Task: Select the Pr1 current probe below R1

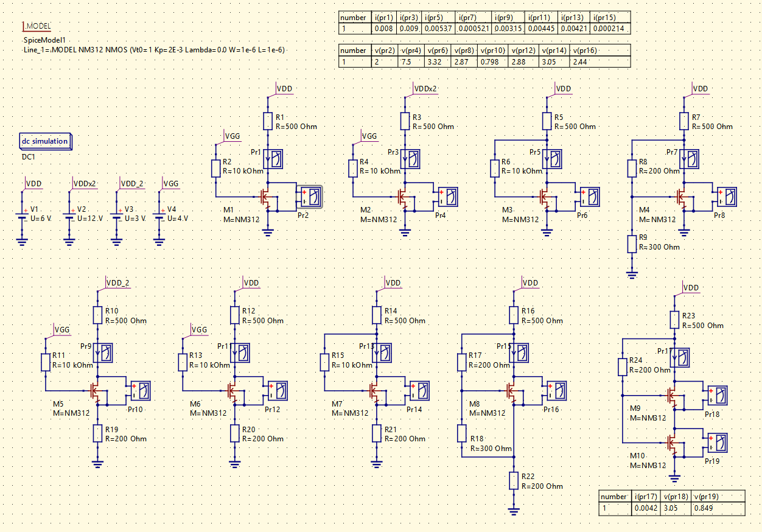Action: [x=272, y=159]
